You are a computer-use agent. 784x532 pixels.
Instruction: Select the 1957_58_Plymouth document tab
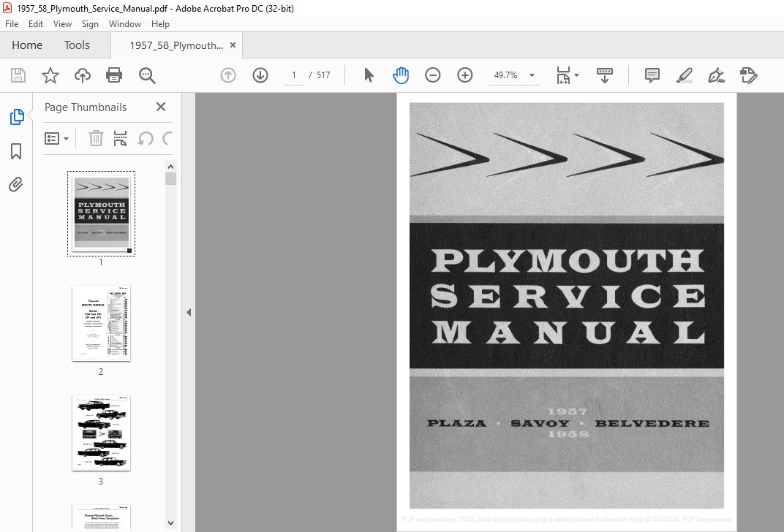pyautogui.click(x=176, y=45)
